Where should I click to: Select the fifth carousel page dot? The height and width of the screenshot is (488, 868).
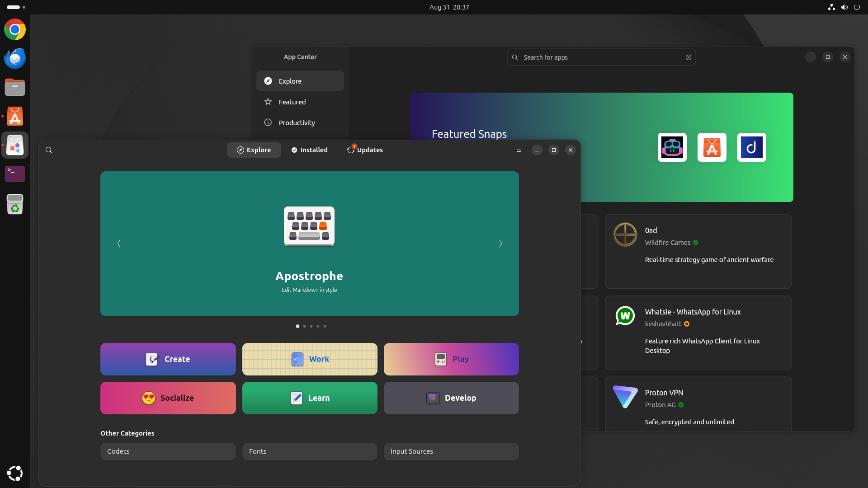[325, 326]
